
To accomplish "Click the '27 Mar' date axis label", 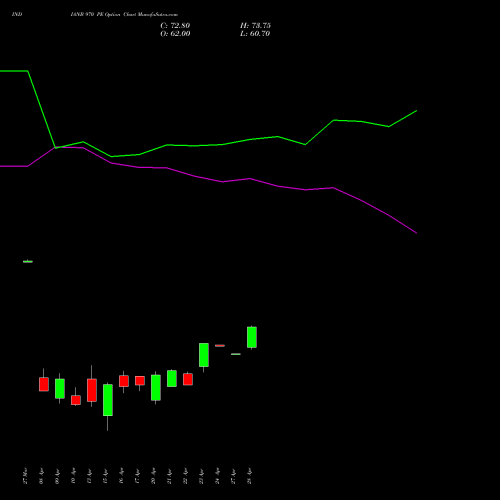I will 25,476.
